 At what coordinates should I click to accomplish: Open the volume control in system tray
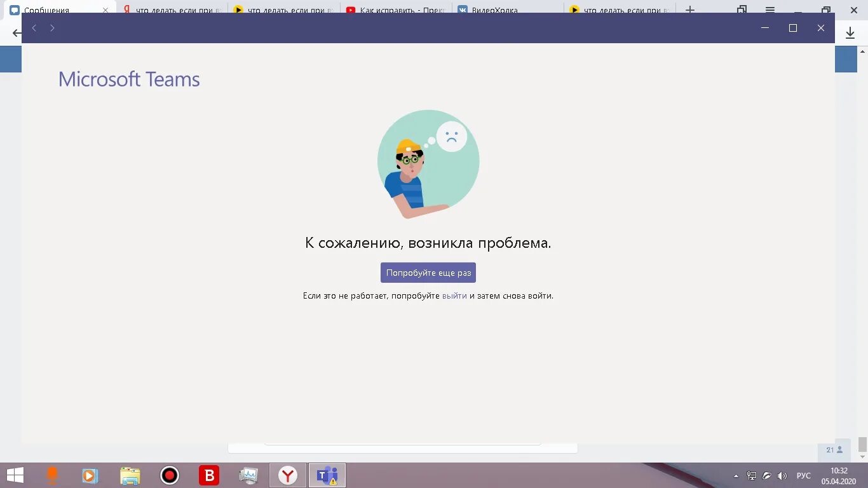[x=782, y=475]
